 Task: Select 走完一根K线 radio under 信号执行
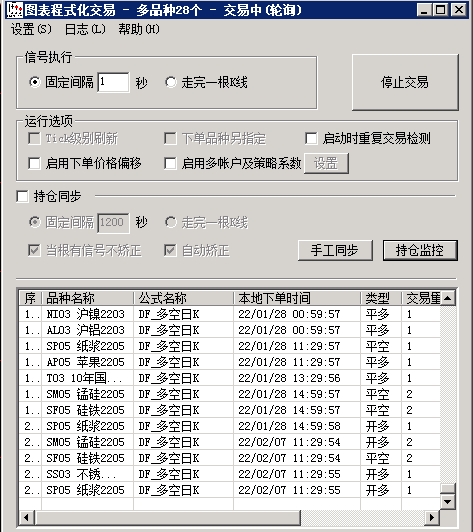(171, 82)
